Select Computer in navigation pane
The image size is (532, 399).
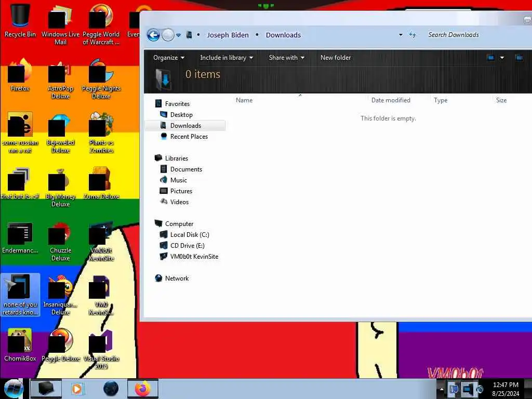pyautogui.click(x=174, y=223)
